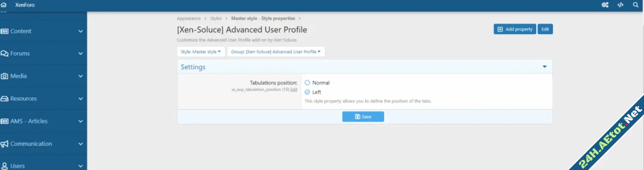Click the home icon in header
Viewport: 644px width, 170px height.
coord(4,5)
